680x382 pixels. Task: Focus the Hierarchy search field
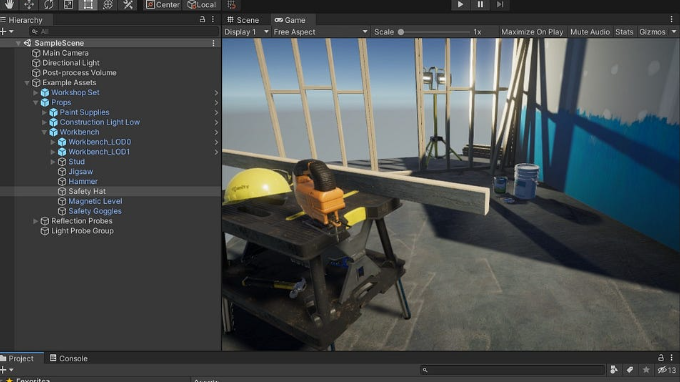(x=124, y=31)
